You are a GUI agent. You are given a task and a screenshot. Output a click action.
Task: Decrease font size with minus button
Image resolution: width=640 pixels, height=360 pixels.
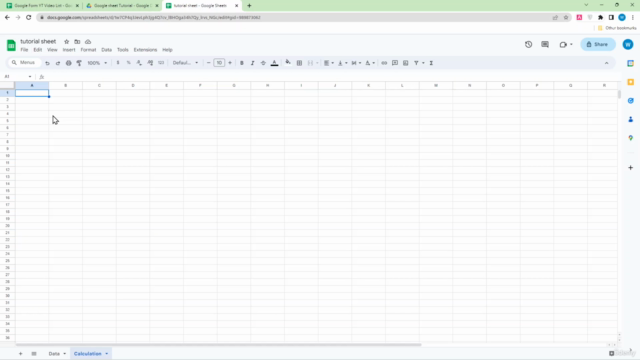coord(209,63)
